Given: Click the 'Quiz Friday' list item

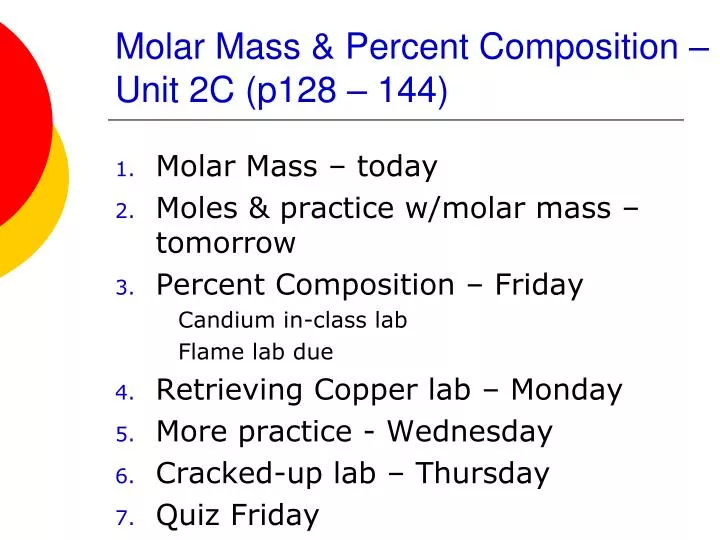Looking at the screenshot, I should pyautogui.click(x=237, y=515).
